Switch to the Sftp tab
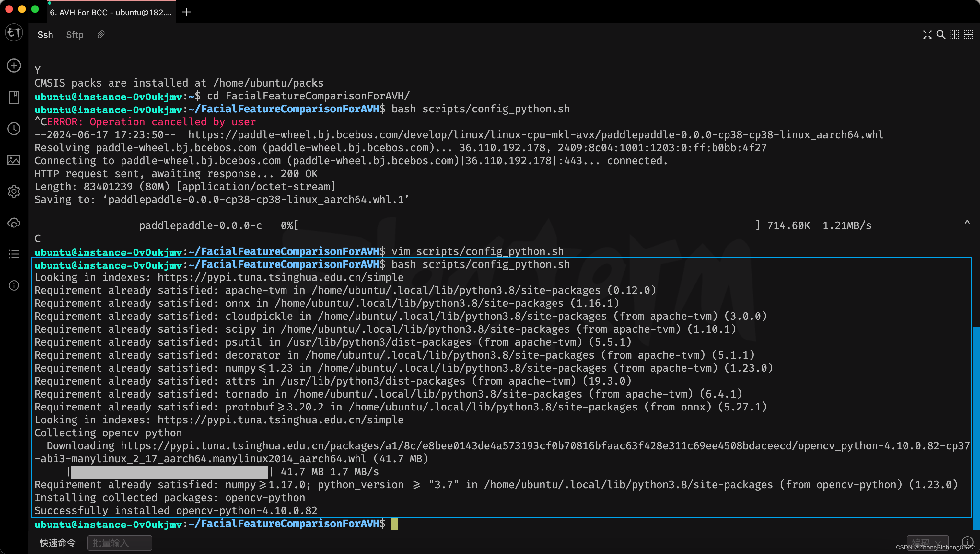This screenshot has width=980, height=554. pos(75,35)
